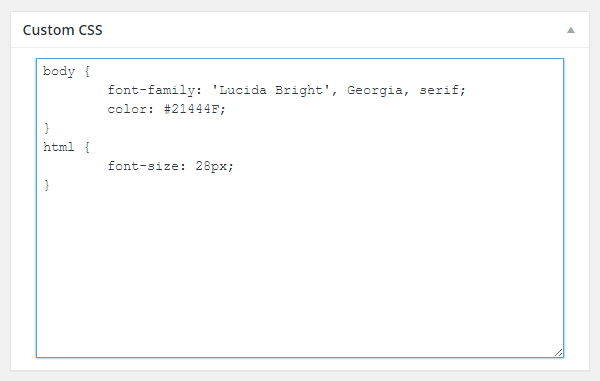Click the 'font-family' property name
Viewport: 600px width, 381px height.
(151, 90)
